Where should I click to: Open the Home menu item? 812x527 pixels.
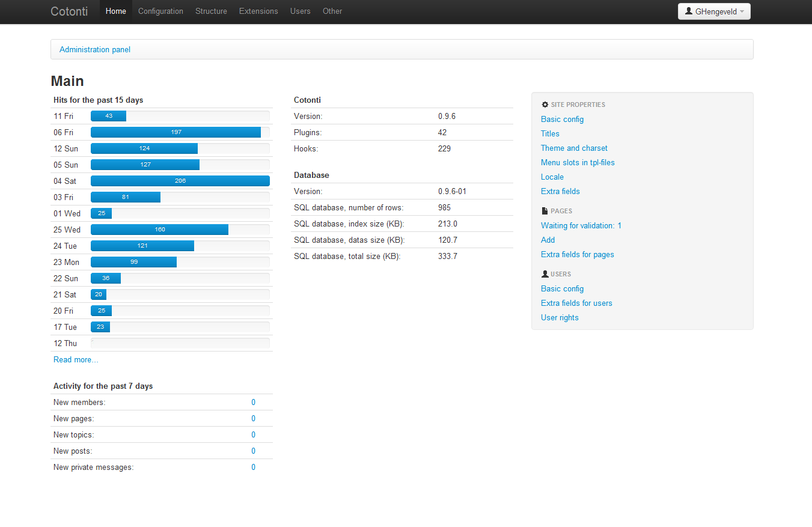(x=116, y=11)
